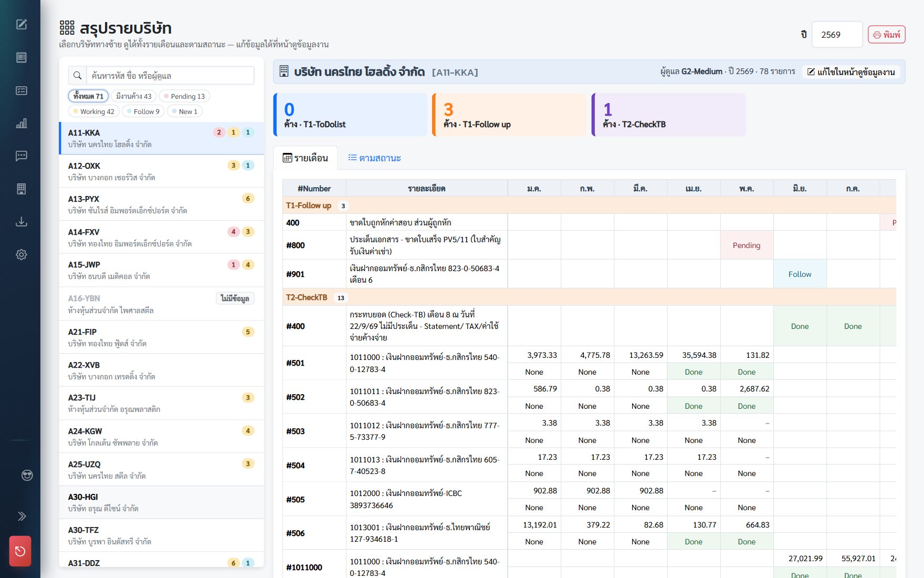Click the red refresh button bottom-left

(20, 551)
